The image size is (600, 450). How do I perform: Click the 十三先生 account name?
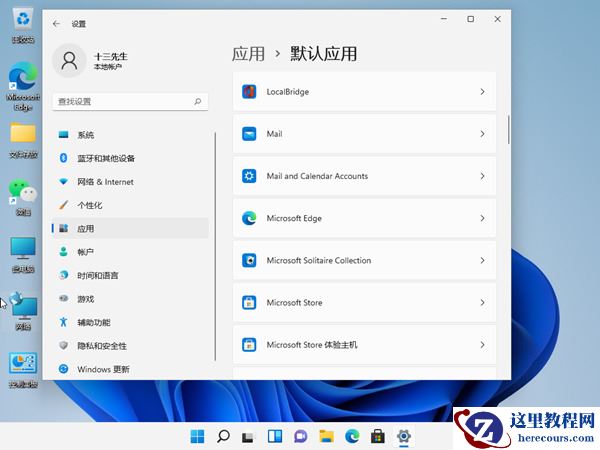(111, 57)
